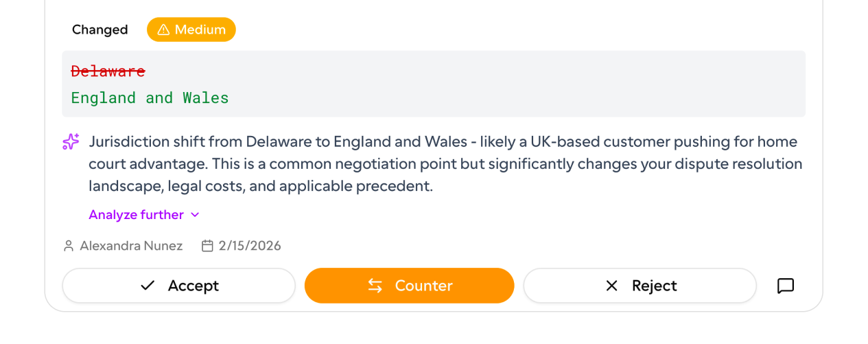
Task: Click the person icon beside Alexandra Nunez
Action: 69,246
